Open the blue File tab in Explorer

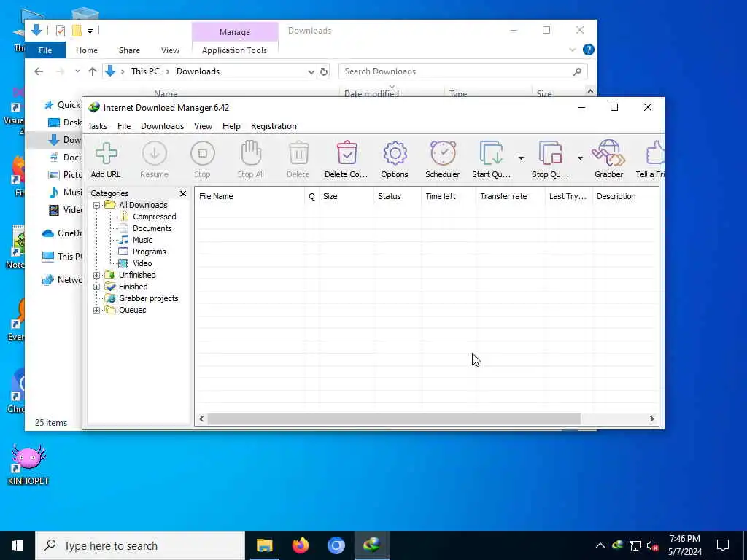45,50
